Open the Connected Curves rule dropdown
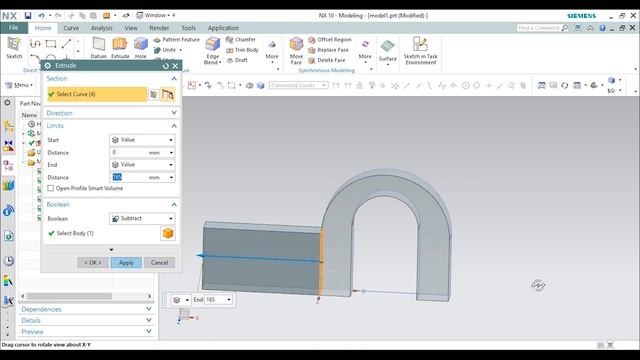Viewport: 640px width, 360px height. tap(298, 85)
